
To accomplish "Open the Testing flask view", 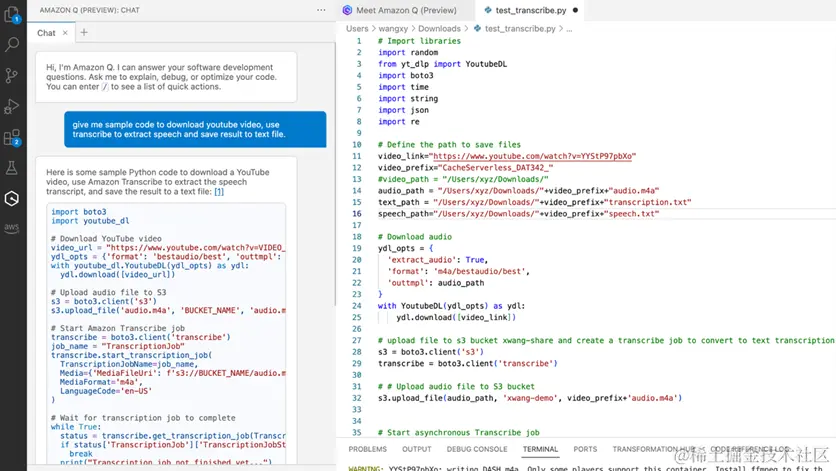I will pos(12,168).
